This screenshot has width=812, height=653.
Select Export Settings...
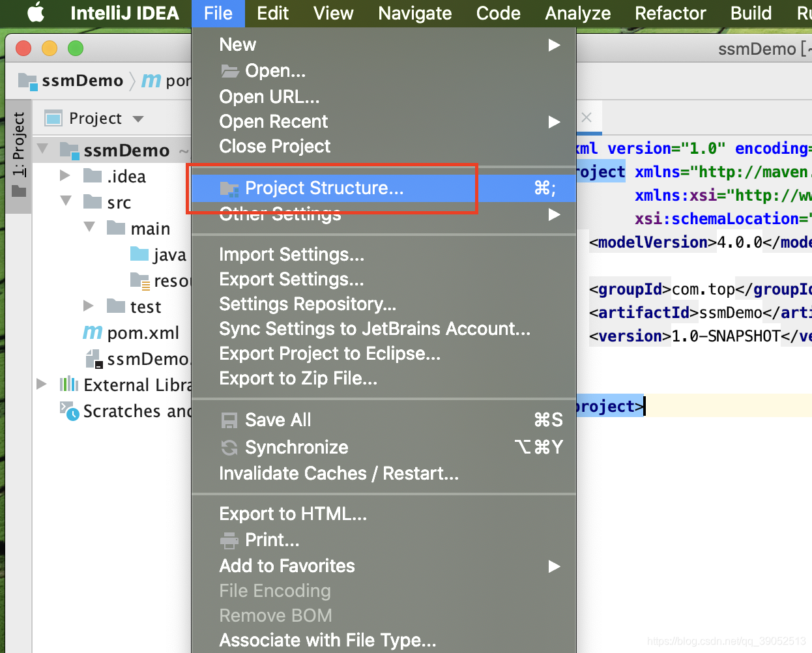coord(384,279)
